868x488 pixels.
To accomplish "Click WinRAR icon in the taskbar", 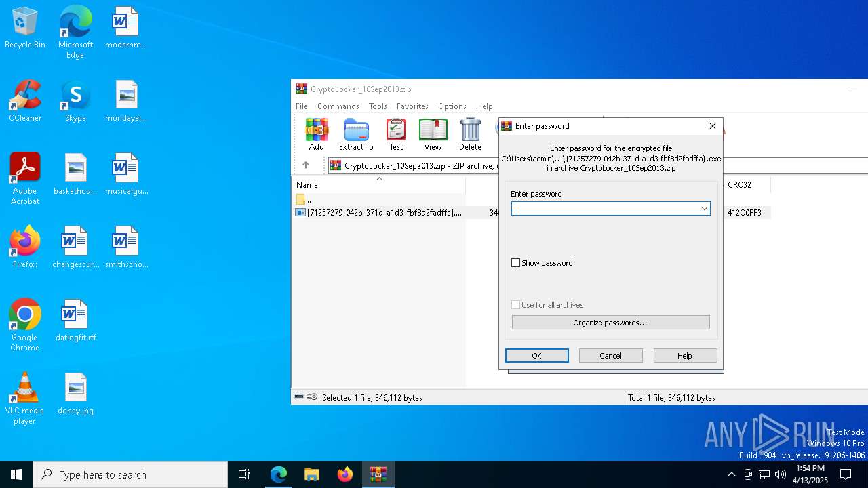I will tap(378, 474).
